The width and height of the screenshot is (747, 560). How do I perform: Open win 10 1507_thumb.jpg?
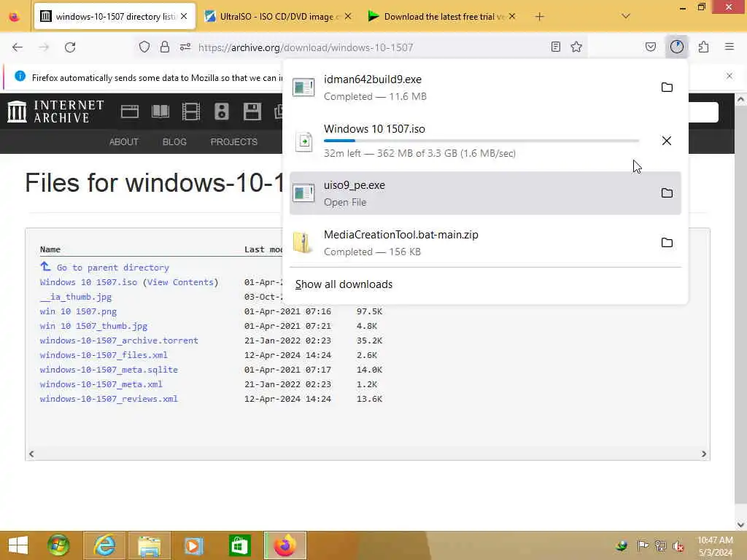coord(94,326)
